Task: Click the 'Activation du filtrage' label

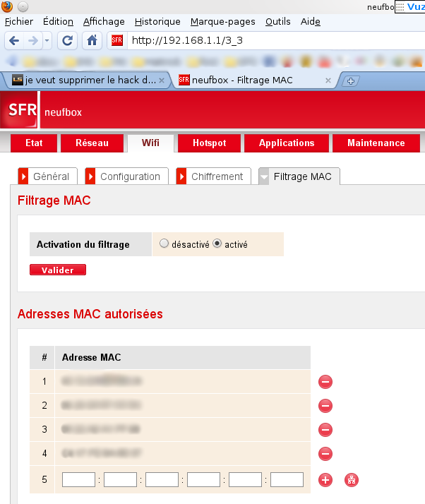Action: click(83, 245)
